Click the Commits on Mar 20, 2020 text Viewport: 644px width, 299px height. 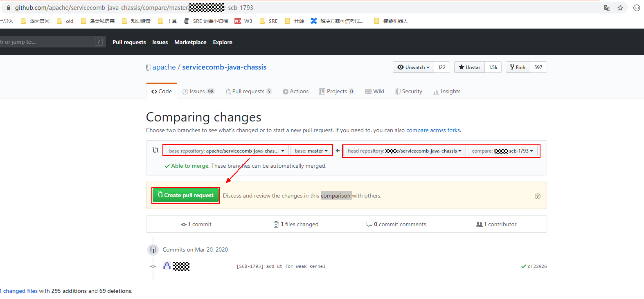[x=195, y=250]
